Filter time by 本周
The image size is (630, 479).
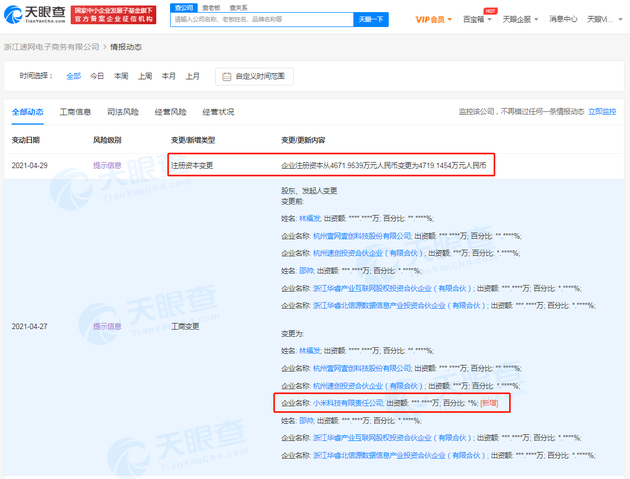pos(121,76)
